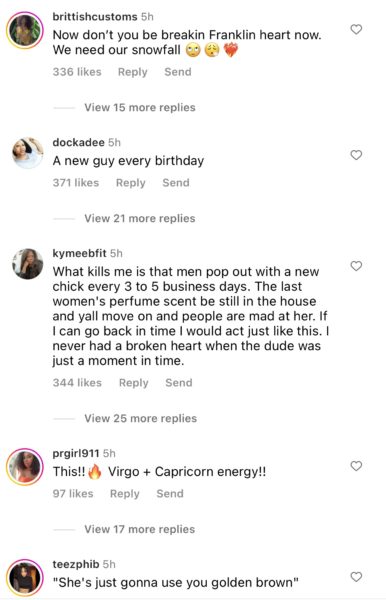Open teezphib's profile avatar

point(25,578)
